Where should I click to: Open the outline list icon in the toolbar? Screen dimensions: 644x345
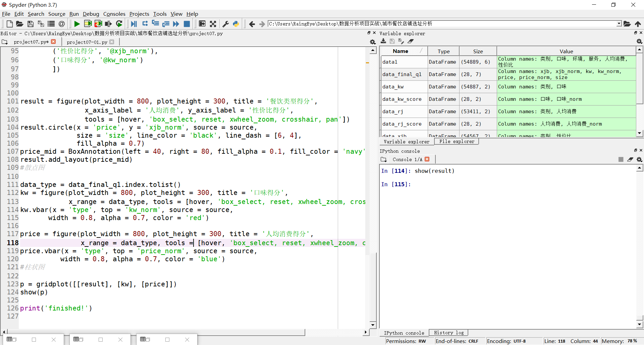click(51, 24)
